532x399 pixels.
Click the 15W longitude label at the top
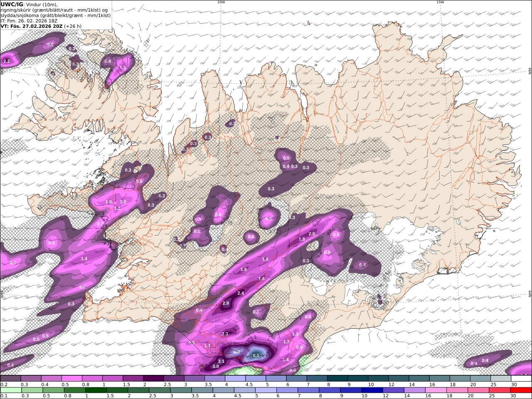440,2
